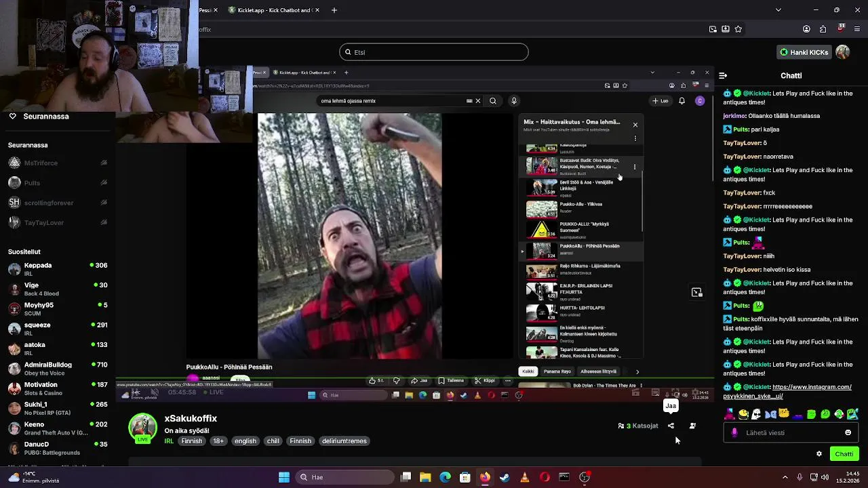Open Firefox from the taskbar
Image resolution: width=868 pixels, height=488 pixels.
pos(485,477)
